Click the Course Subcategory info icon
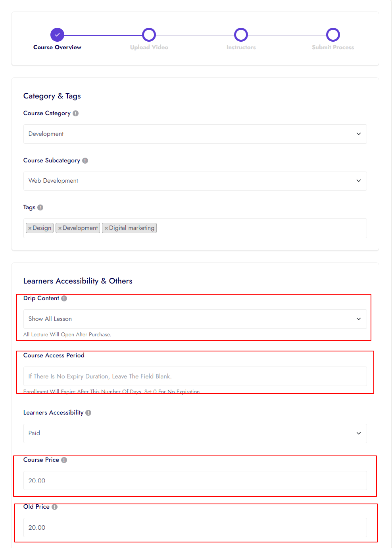 point(85,161)
